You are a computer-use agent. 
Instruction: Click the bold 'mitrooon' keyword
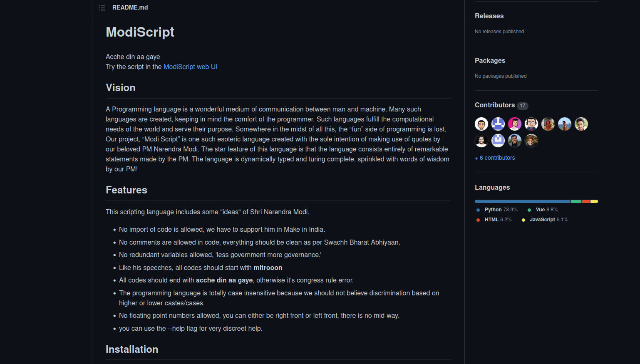[268, 268]
